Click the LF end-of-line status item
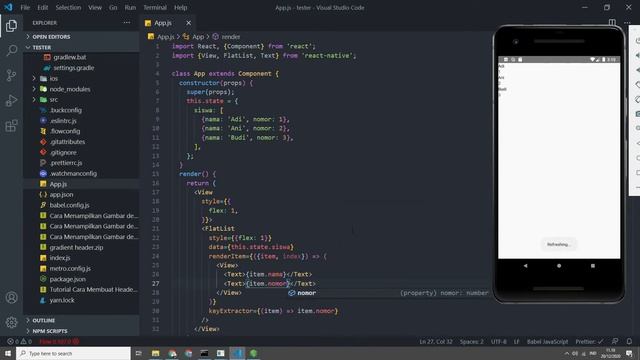The image size is (640, 360). [x=516, y=341]
